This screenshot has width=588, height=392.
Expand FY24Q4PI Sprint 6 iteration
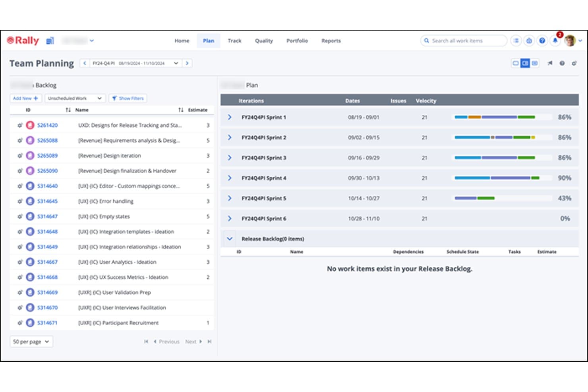(x=230, y=218)
